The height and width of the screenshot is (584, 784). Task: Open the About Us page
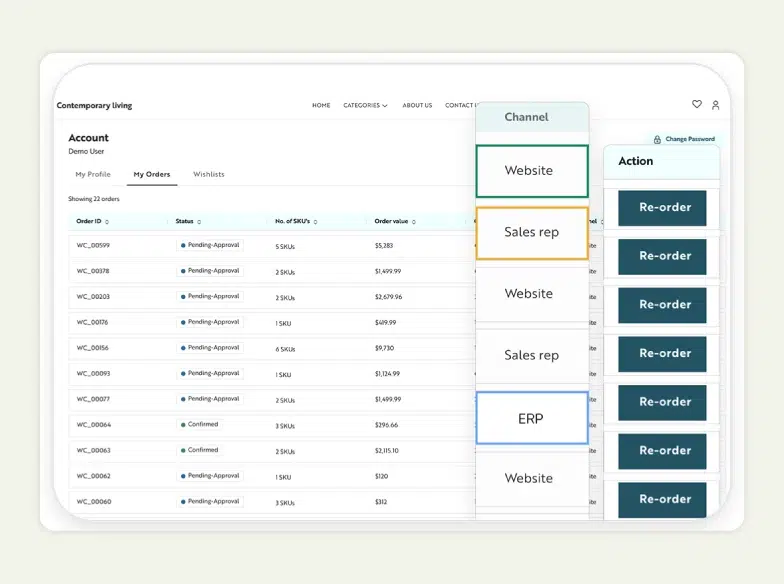pyautogui.click(x=417, y=105)
